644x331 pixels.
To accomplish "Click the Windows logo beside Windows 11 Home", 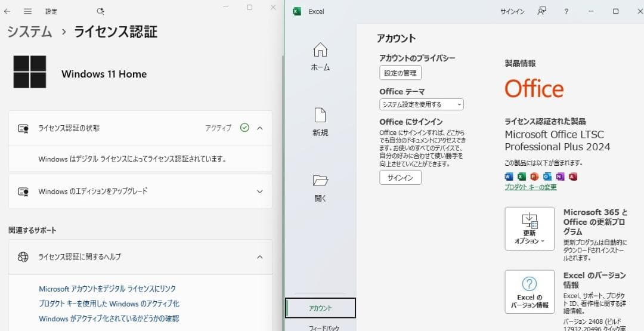I will (x=30, y=72).
